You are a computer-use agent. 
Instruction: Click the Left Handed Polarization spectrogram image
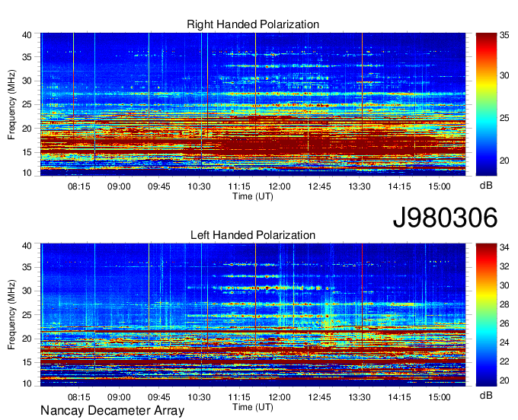tap(253, 315)
